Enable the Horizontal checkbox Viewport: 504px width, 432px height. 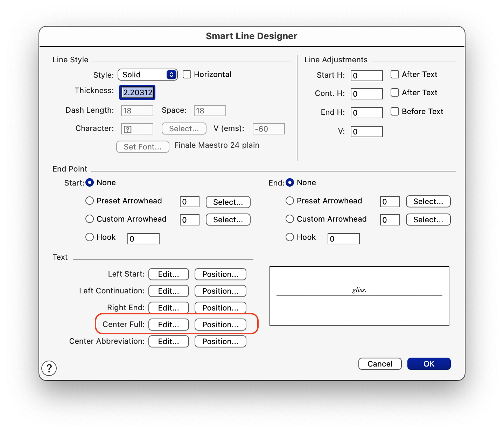click(x=187, y=74)
